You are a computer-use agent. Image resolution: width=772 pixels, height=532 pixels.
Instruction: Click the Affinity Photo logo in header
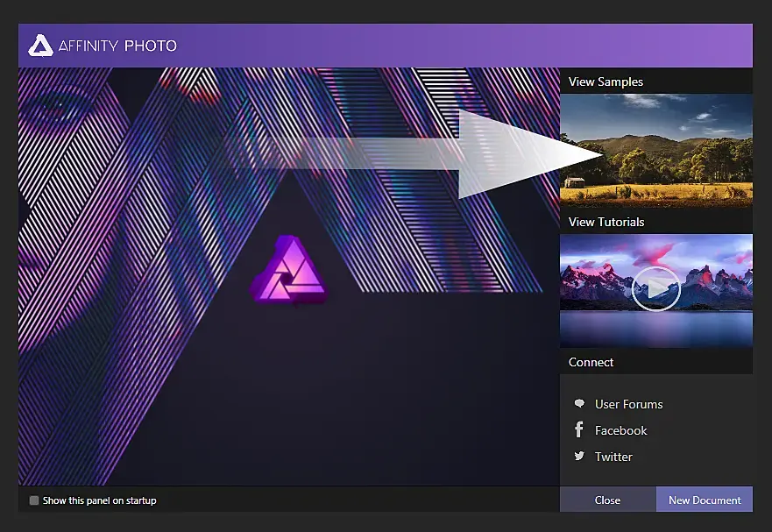[x=40, y=46]
